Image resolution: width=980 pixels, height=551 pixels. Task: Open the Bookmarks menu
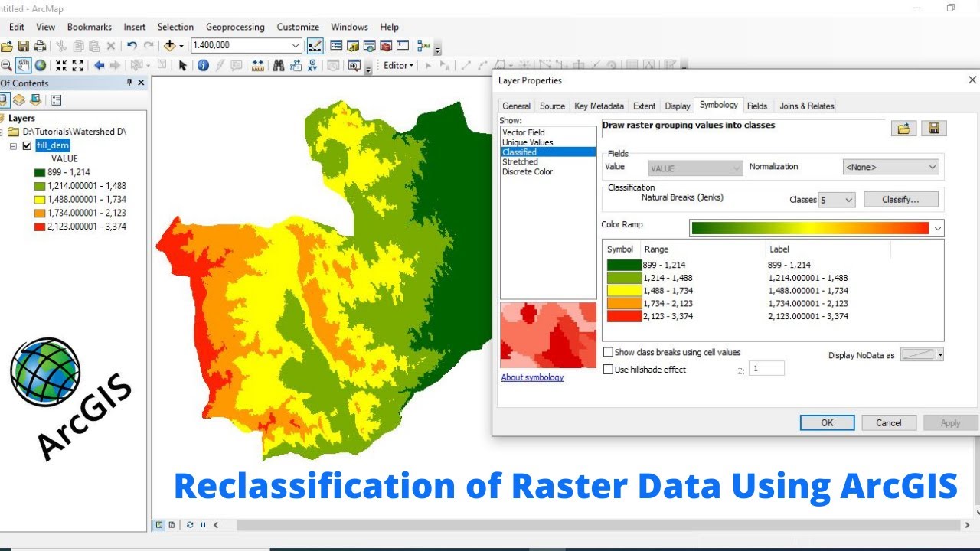point(89,27)
